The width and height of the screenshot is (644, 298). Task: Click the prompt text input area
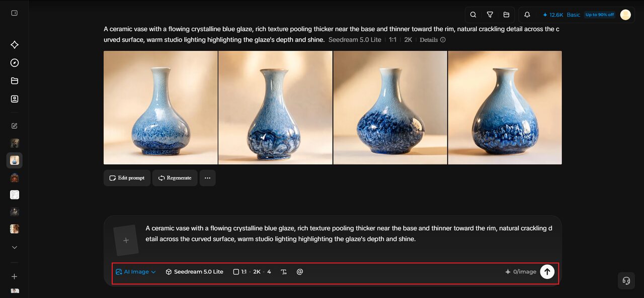(x=349, y=234)
